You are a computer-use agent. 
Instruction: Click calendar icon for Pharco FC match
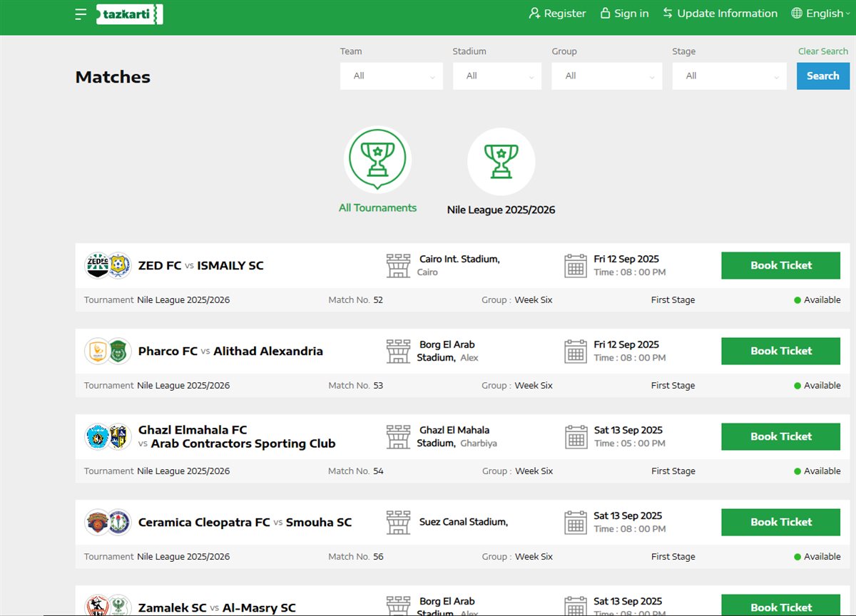(x=576, y=351)
